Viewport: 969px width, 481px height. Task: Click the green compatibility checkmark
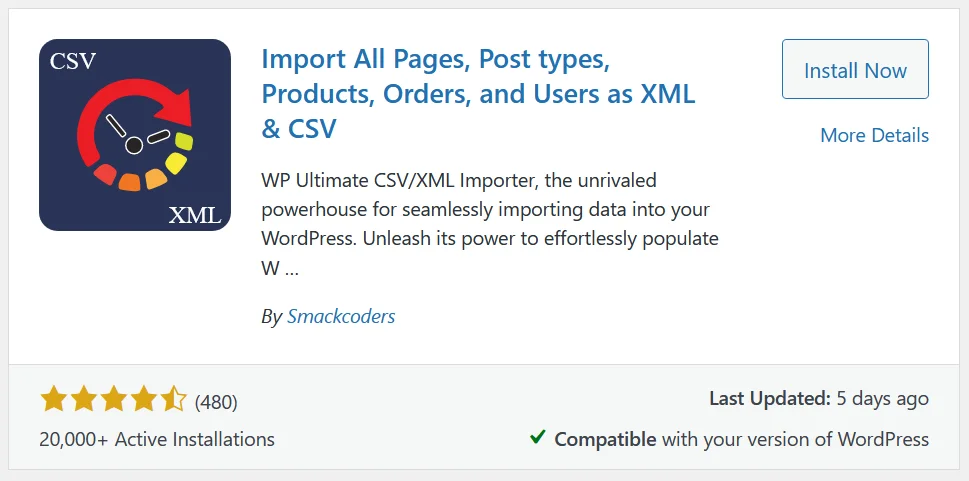(x=537, y=437)
